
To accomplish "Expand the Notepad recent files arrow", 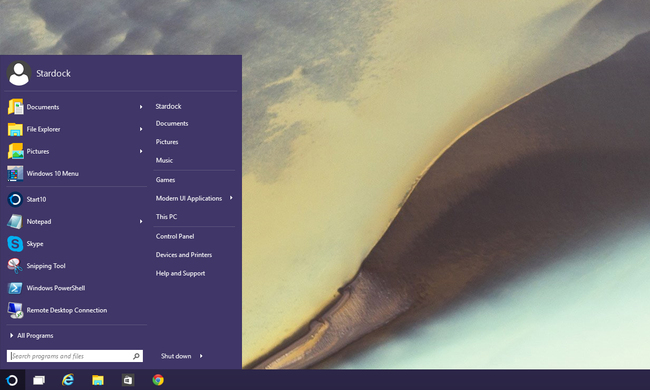I will 141,221.
